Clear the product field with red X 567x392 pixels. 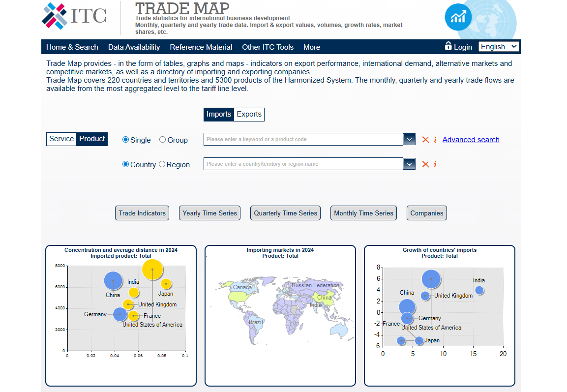coord(425,140)
